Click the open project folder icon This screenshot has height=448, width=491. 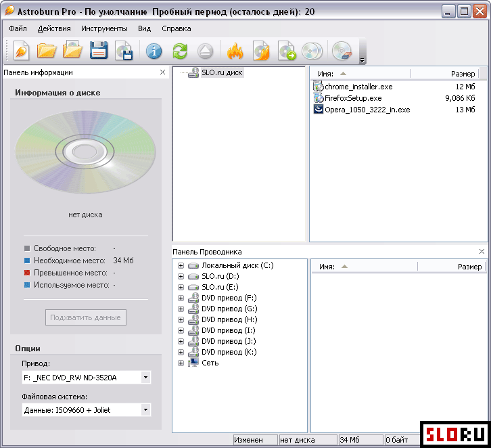47,51
